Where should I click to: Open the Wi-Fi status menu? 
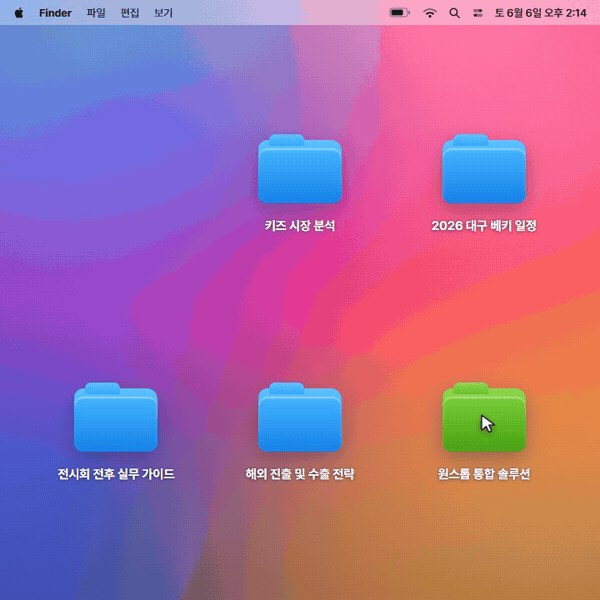pyautogui.click(x=430, y=13)
